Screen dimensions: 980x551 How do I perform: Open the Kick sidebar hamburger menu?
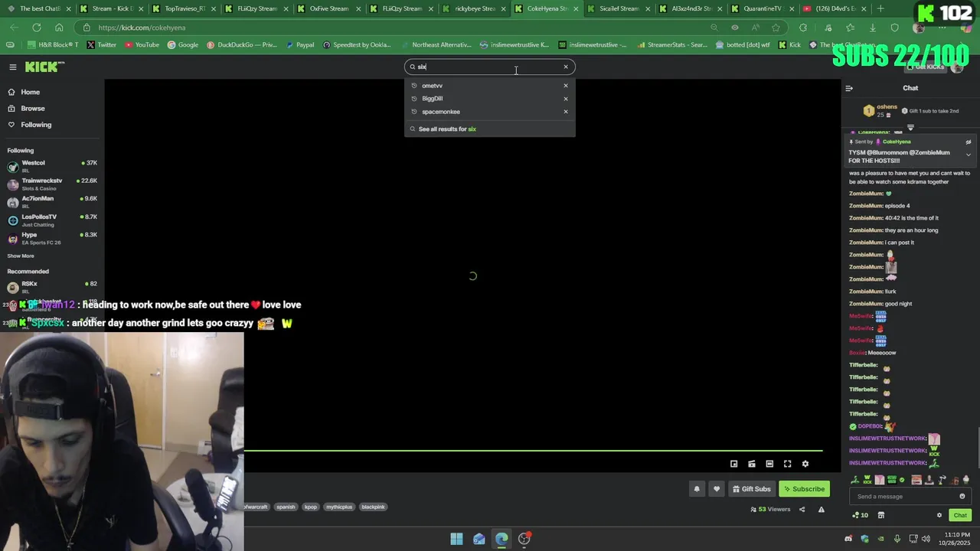(13, 67)
